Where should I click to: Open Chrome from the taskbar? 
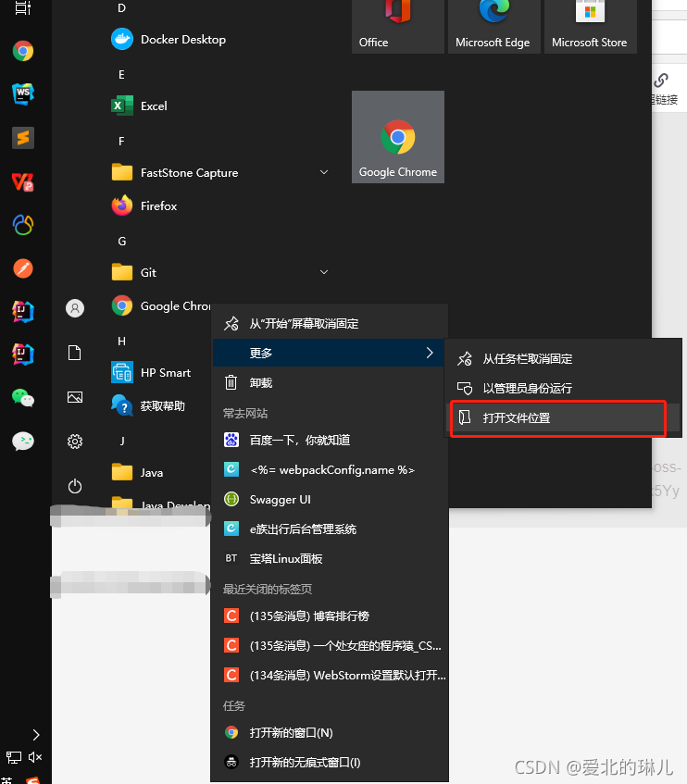click(x=23, y=51)
